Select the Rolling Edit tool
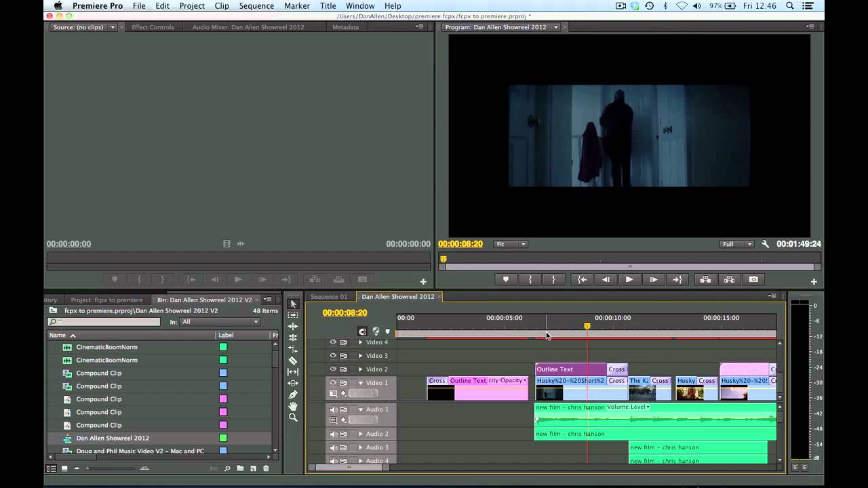This screenshot has width=868, height=488. tap(293, 338)
